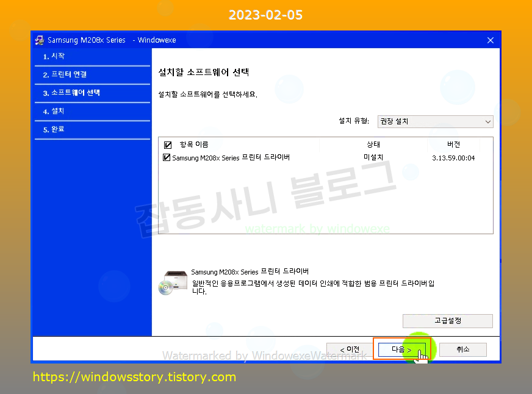Click the printer driver CD icon
This screenshot has height=394, width=532.
[173, 282]
